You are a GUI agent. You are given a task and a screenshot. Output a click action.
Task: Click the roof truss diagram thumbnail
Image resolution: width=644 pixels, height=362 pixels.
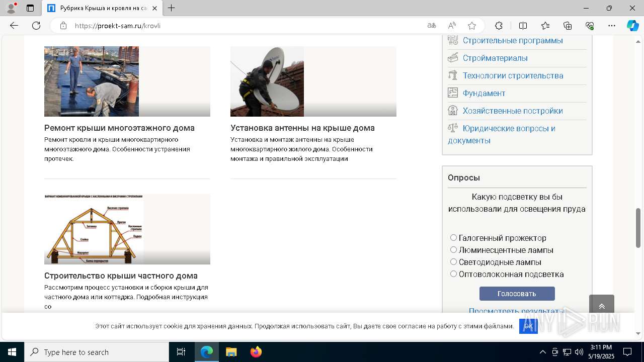point(127,229)
